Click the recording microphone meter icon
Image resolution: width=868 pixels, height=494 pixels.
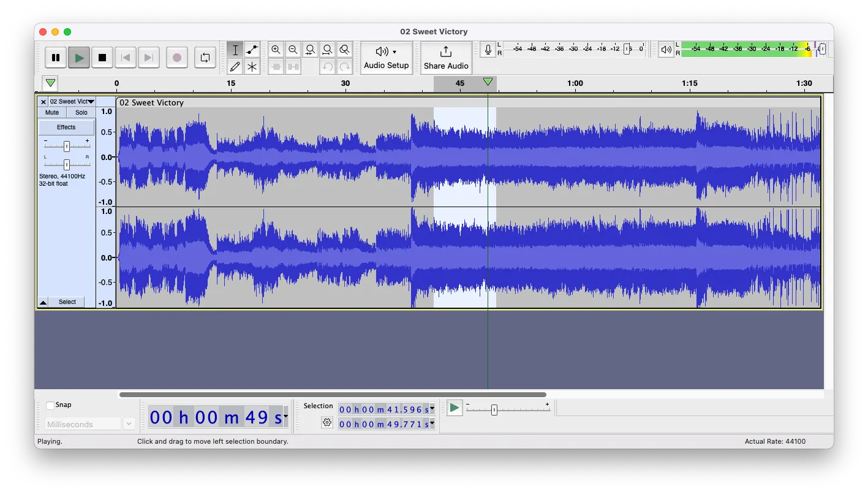click(x=488, y=50)
